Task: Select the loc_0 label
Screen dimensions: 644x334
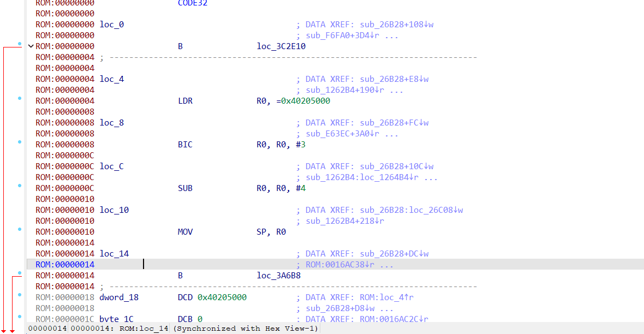Action: (112, 25)
